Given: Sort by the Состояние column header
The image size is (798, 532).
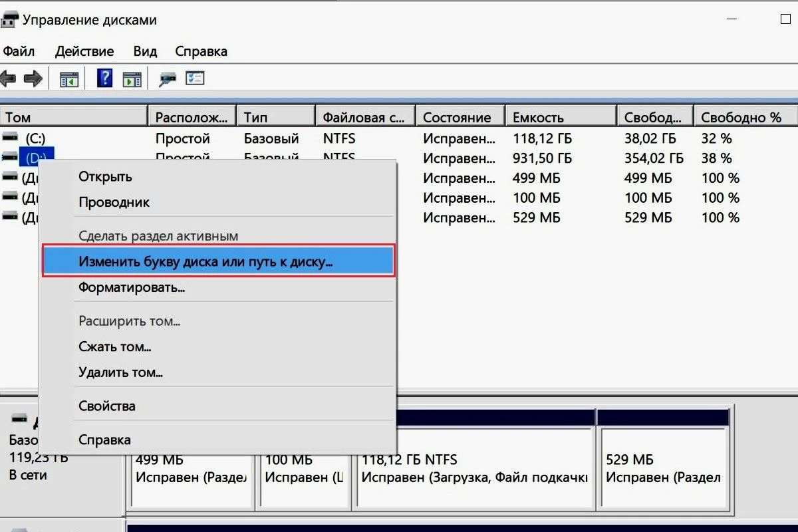Looking at the screenshot, I should point(461,117).
